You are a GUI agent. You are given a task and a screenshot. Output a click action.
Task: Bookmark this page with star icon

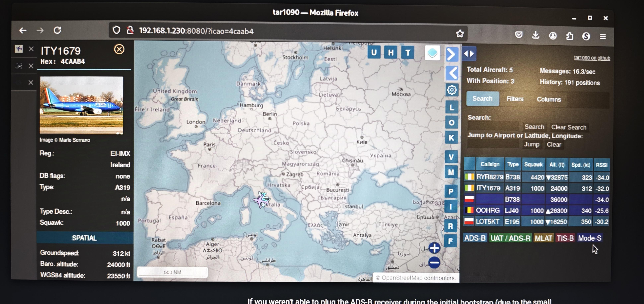pyautogui.click(x=460, y=33)
